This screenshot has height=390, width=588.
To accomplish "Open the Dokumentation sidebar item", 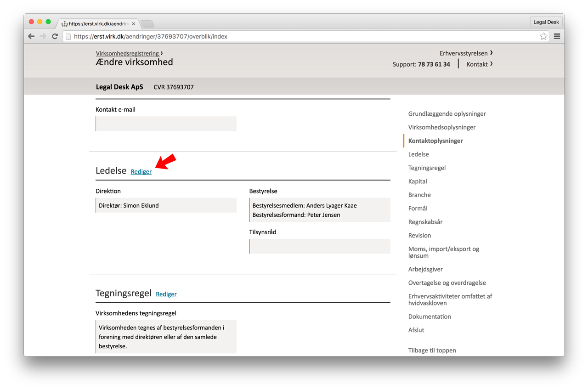I will click(x=430, y=317).
